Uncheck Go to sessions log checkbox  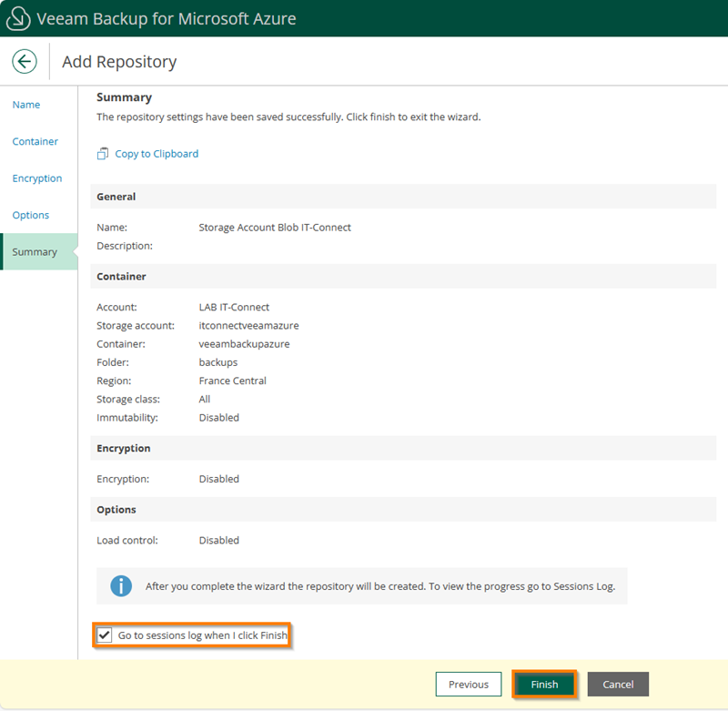105,635
